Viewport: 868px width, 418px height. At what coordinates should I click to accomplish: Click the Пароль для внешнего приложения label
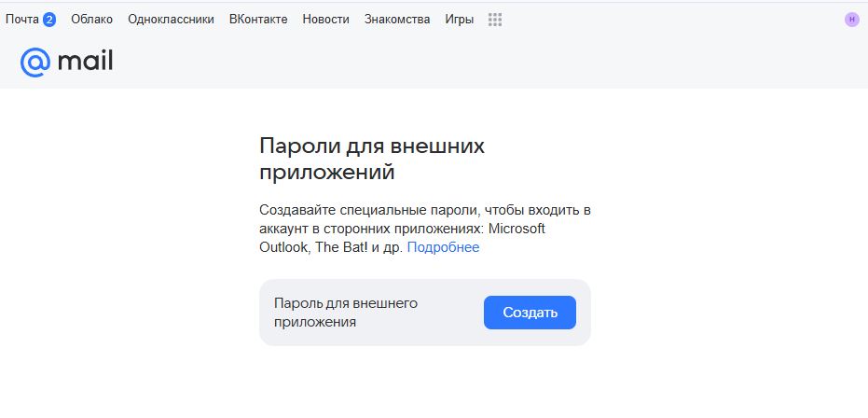coord(346,313)
